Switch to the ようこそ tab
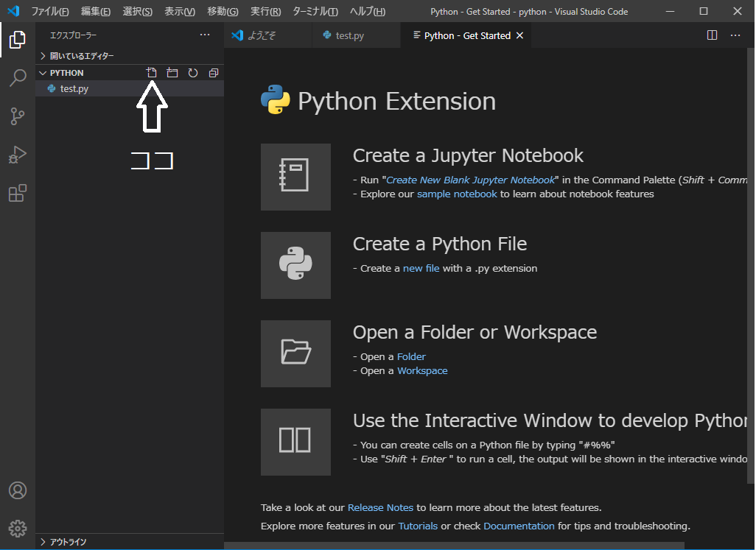Viewport: 756px width, 550px height. coord(268,35)
